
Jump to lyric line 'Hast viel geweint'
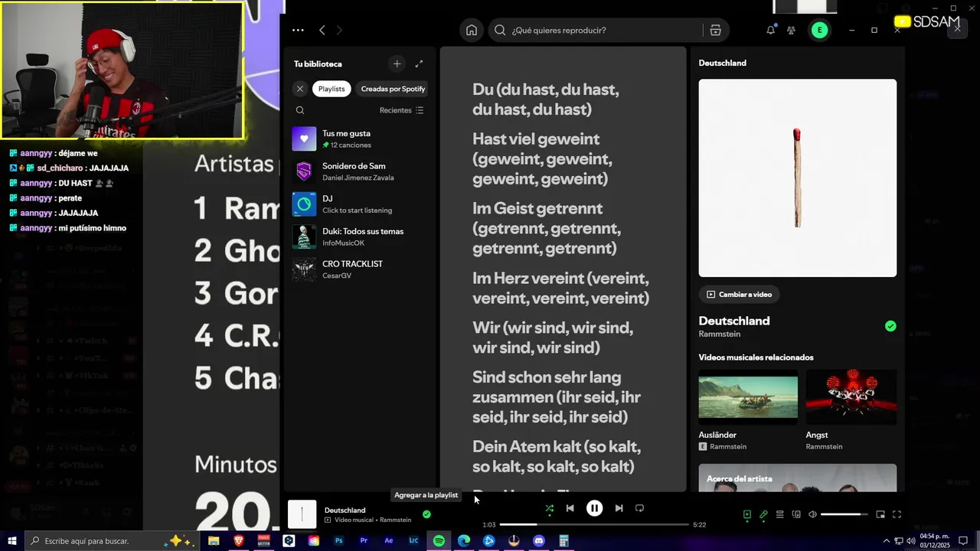tap(542, 159)
